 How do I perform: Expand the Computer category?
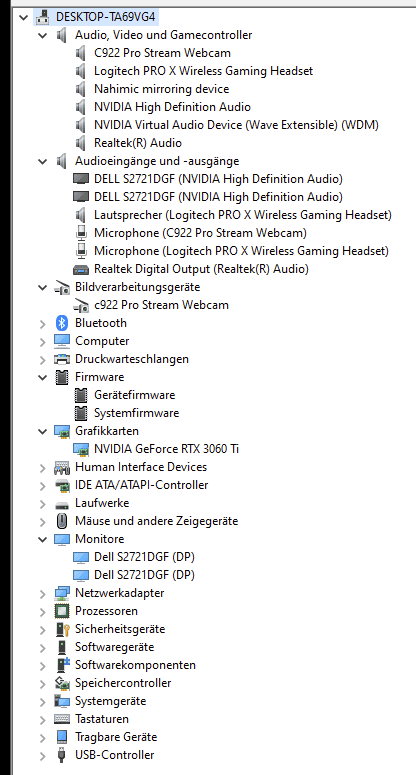[42, 341]
